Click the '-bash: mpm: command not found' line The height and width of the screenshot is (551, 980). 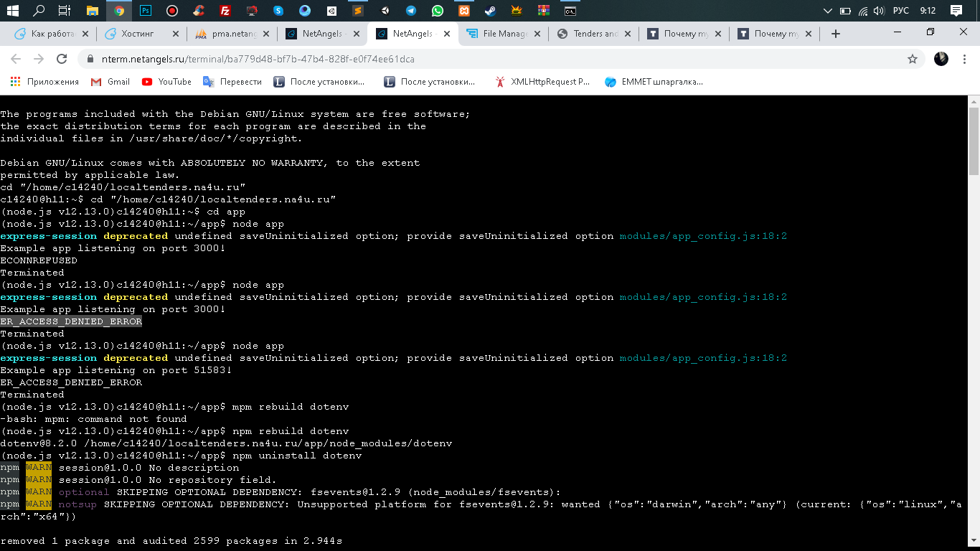click(x=93, y=419)
